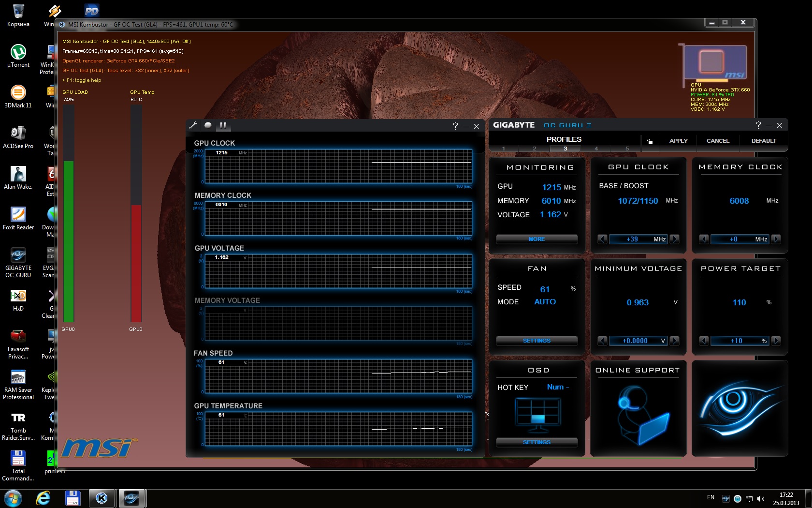The height and width of the screenshot is (508, 812).
Task: Open help in OC Guru II window
Action: coord(758,125)
